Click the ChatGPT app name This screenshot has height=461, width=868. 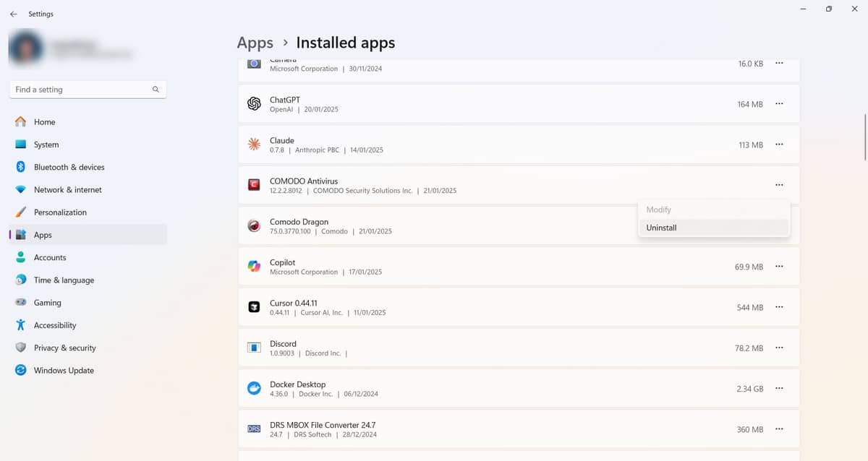(285, 100)
